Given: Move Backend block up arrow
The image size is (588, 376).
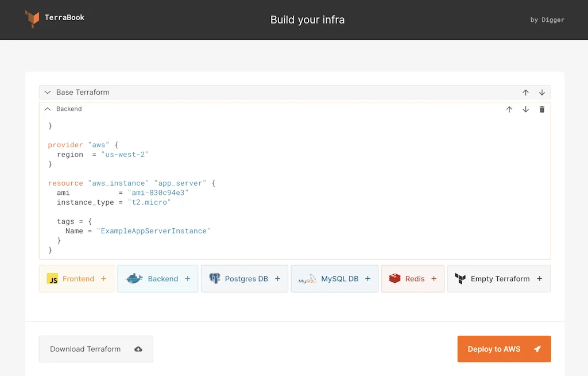Looking at the screenshot, I should pos(509,109).
